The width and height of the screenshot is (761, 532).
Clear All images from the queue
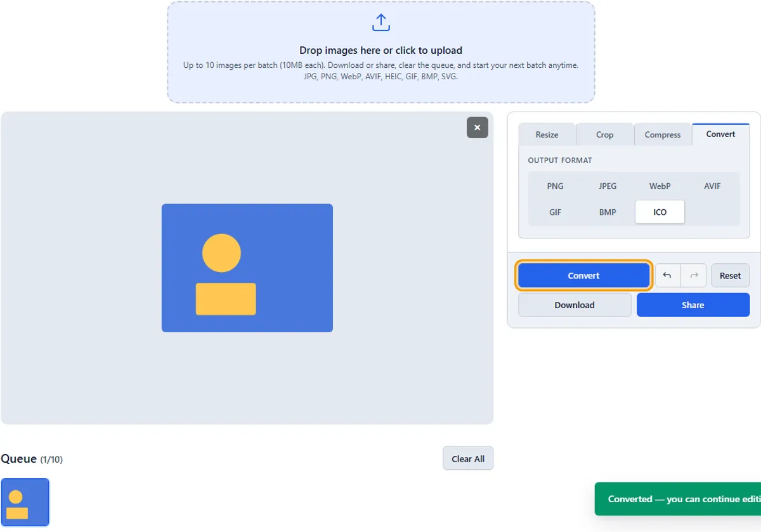point(468,459)
